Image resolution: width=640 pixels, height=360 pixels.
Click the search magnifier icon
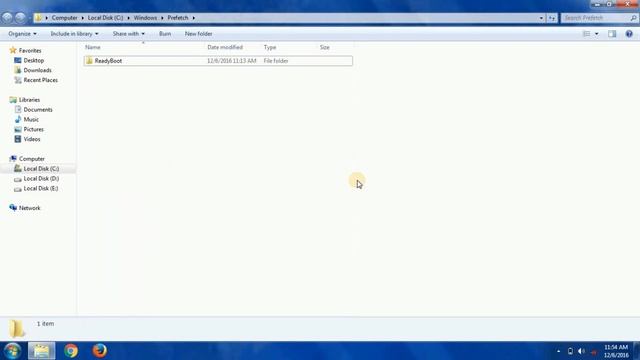coord(633,18)
